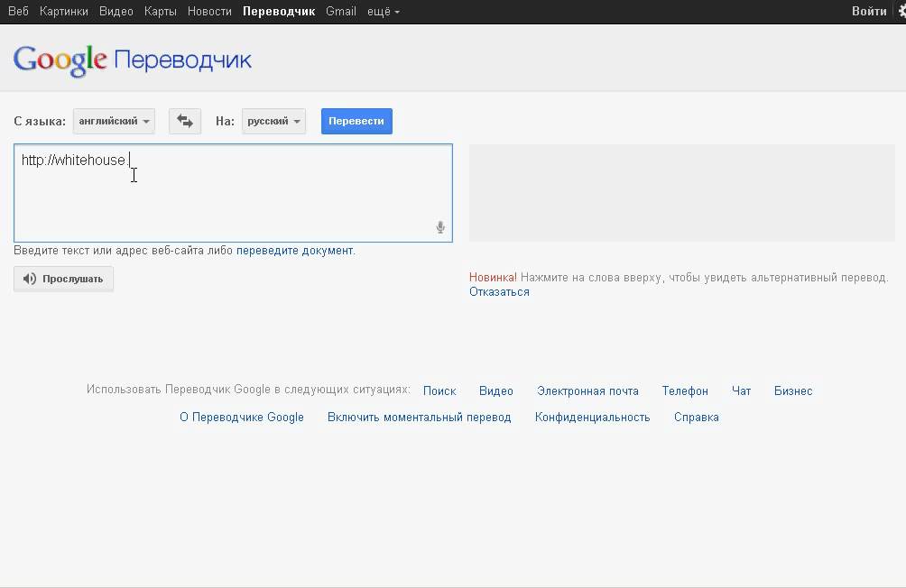Click the blue Перевести button
This screenshot has width=906, height=588.
pyautogui.click(x=356, y=121)
